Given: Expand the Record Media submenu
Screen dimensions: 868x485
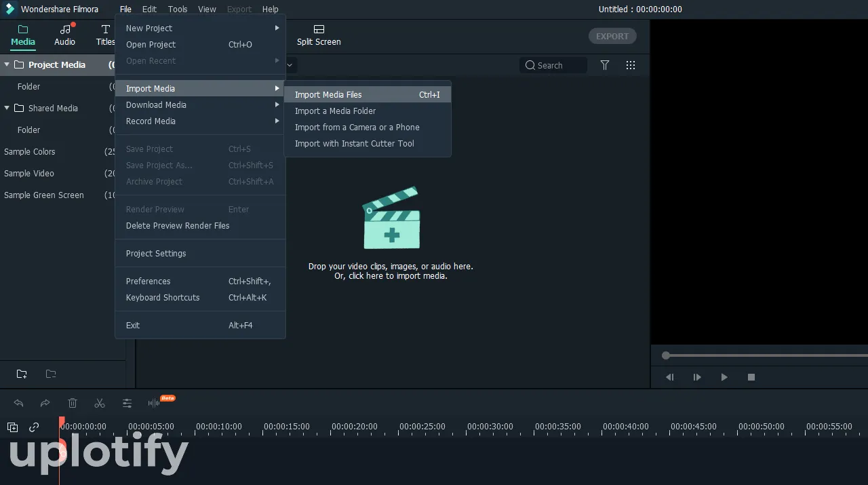Looking at the screenshot, I should point(200,121).
